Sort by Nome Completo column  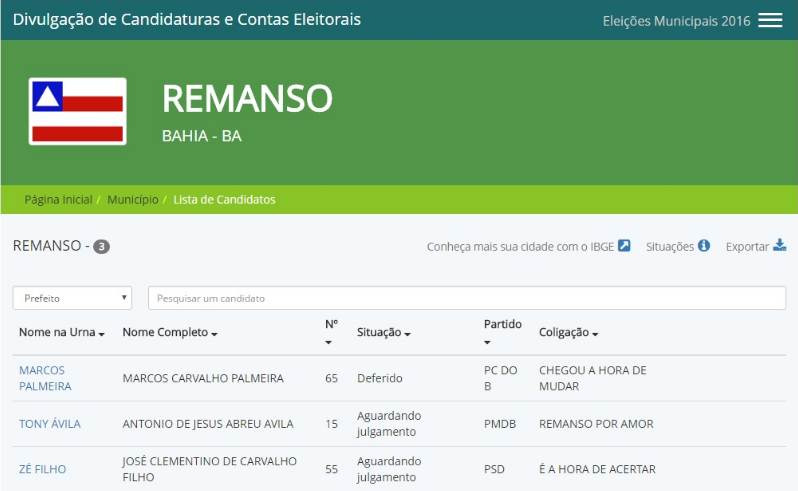170,333
